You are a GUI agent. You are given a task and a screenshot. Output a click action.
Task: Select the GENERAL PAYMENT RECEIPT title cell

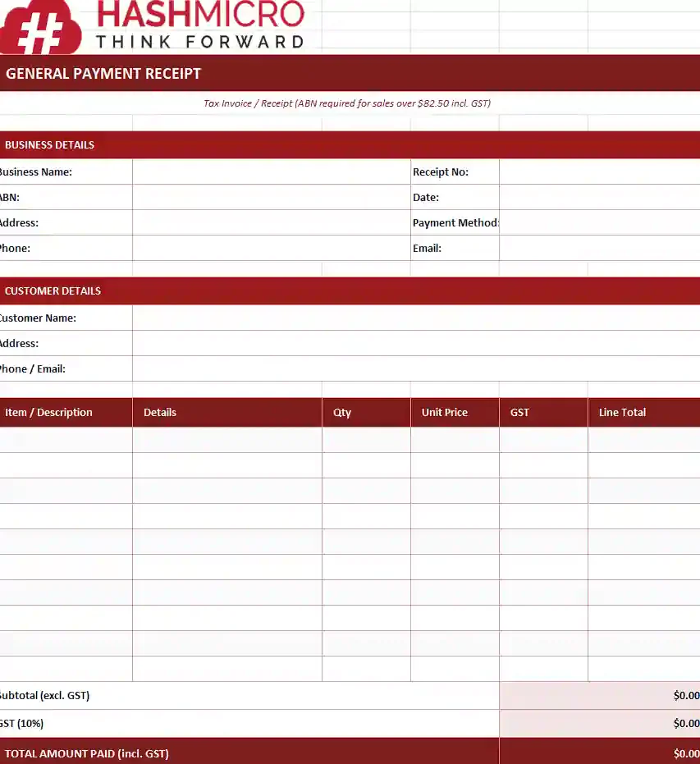350,73
